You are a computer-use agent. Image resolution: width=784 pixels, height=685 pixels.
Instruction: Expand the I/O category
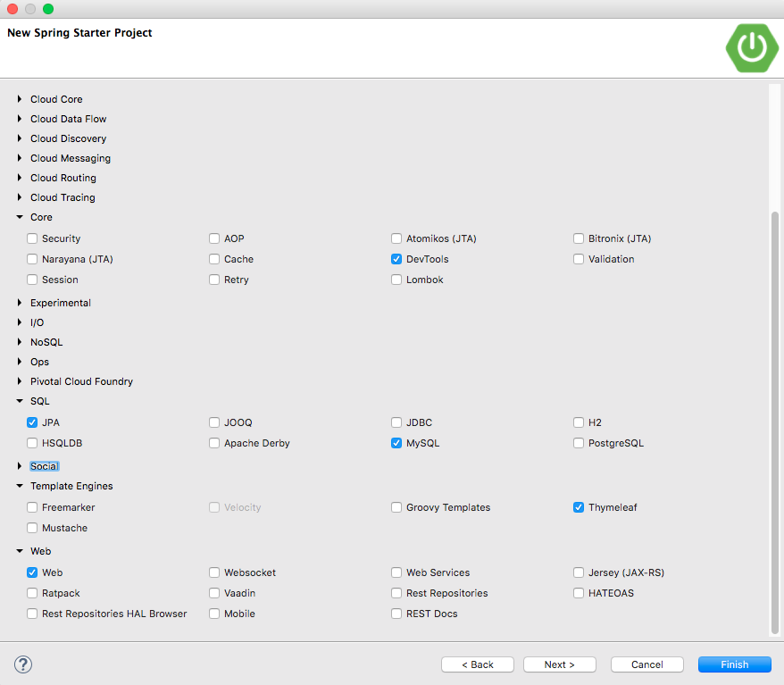pos(20,322)
